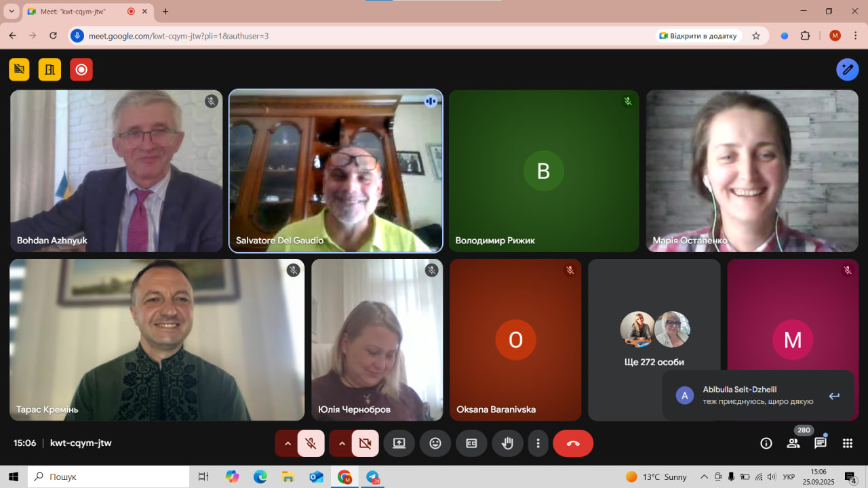This screenshot has height=488, width=868.
Task: Expand audio settings arrow beside microphone
Action: [288, 443]
